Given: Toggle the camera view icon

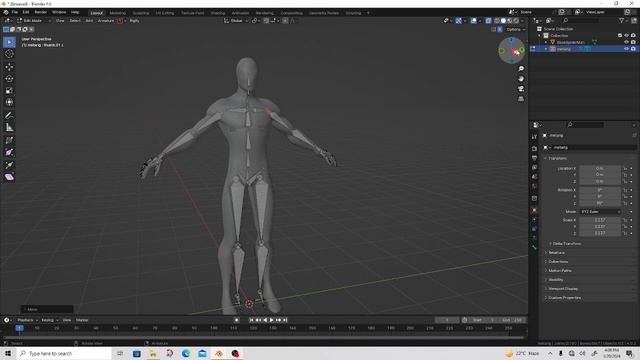Looking at the screenshot, I should click(x=521, y=89).
